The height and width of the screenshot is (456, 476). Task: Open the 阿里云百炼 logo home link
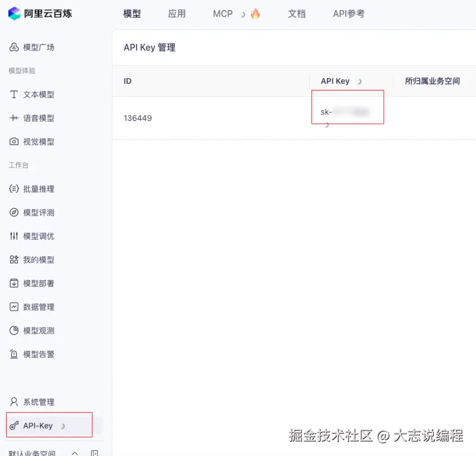(40, 13)
